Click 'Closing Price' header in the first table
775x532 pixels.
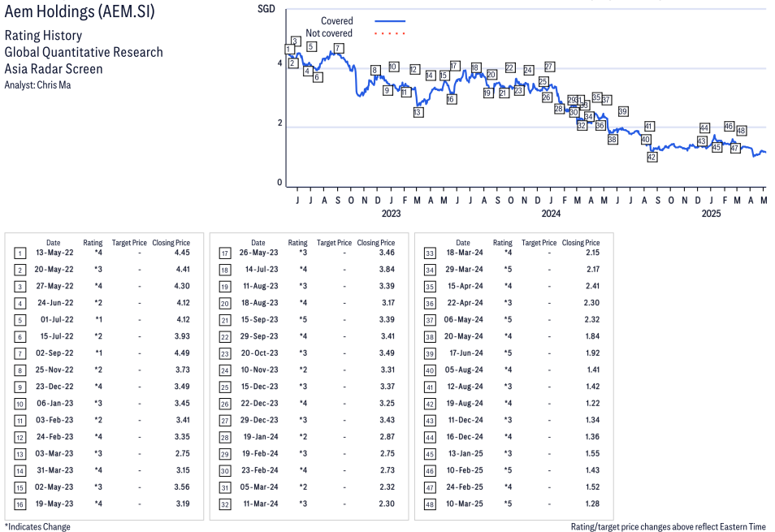click(x=171, y=243)
